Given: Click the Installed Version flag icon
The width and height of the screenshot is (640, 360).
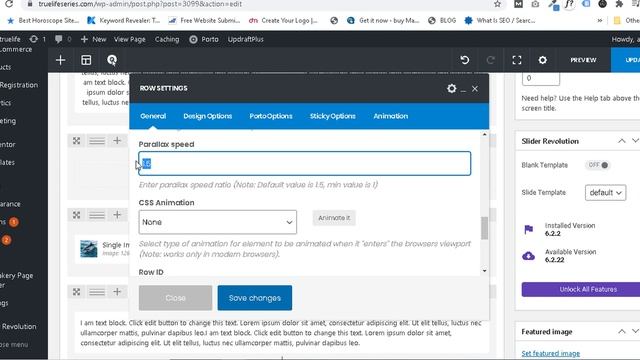Looking at the screenshot, I should point(529,229).
